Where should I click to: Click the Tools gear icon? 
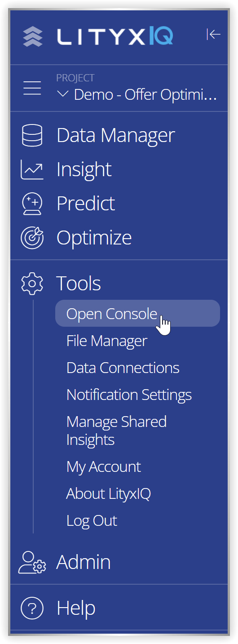(x=32, y=284)
